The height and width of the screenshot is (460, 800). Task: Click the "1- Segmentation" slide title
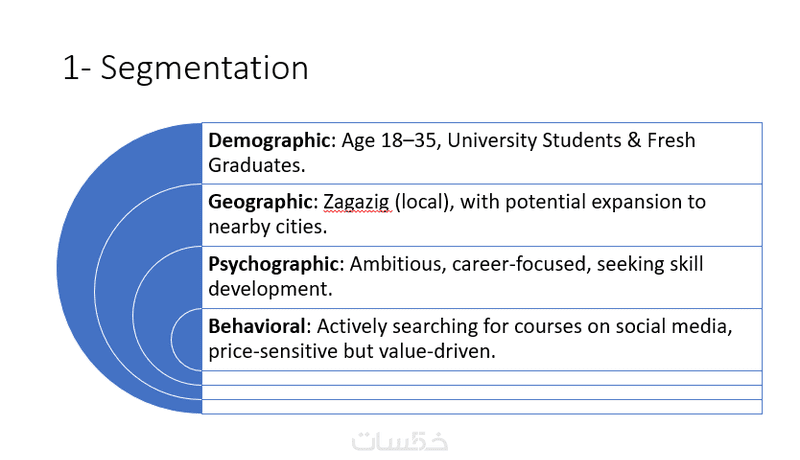point(185,68)
